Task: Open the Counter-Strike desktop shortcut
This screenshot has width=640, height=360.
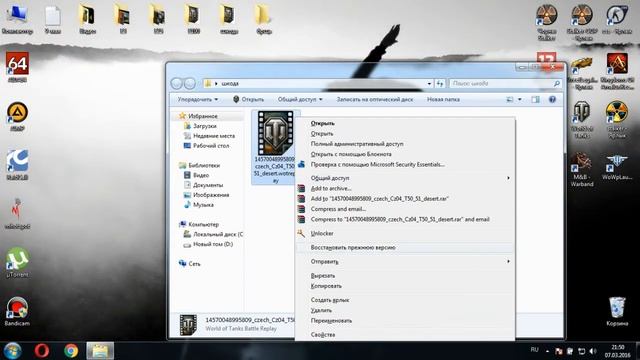Action: (617, 19)
